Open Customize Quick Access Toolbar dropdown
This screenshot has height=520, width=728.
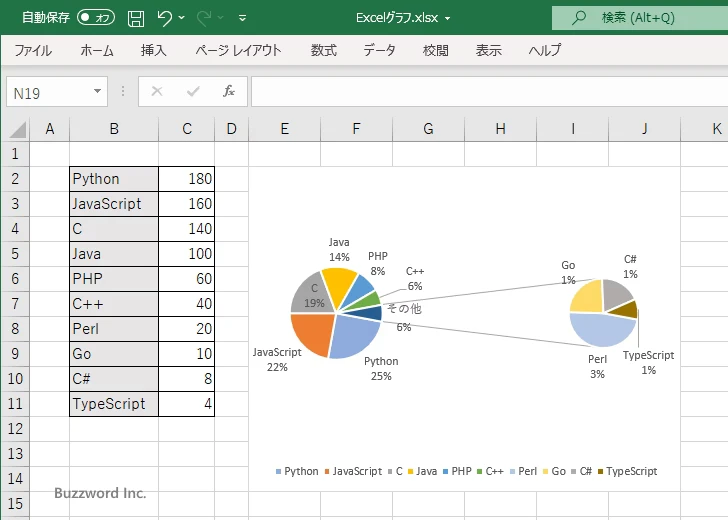[242, 18]
